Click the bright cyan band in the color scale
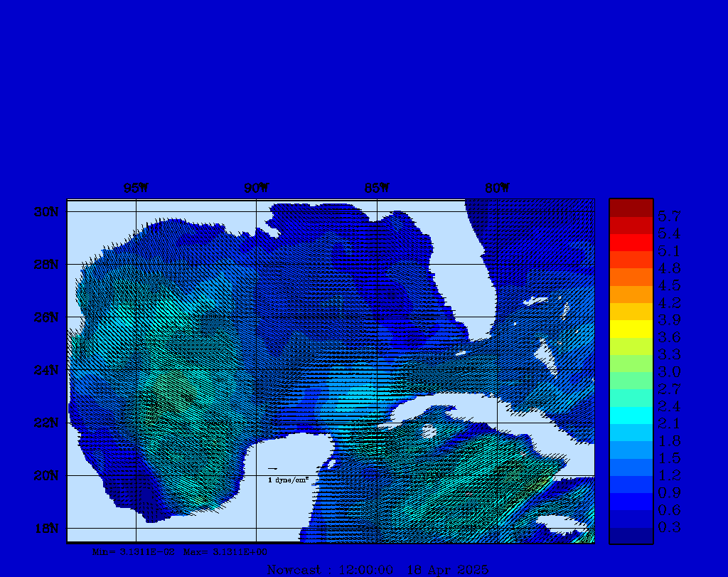This screenshot has width=728, height=577. tap(631, 415)
